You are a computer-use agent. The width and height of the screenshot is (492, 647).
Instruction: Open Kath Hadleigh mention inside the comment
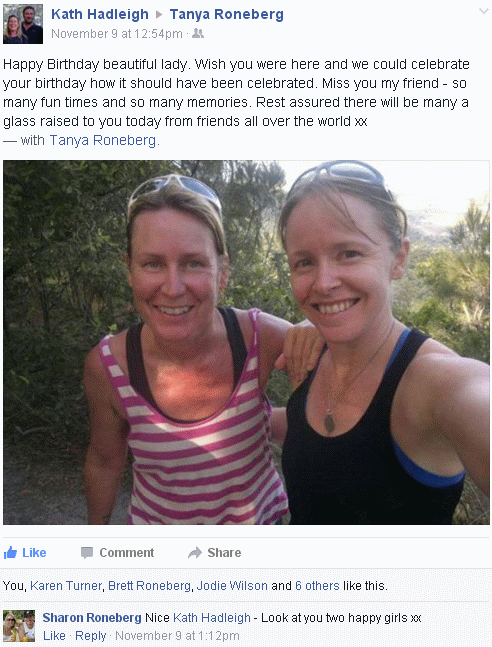[x=212, y=618]
